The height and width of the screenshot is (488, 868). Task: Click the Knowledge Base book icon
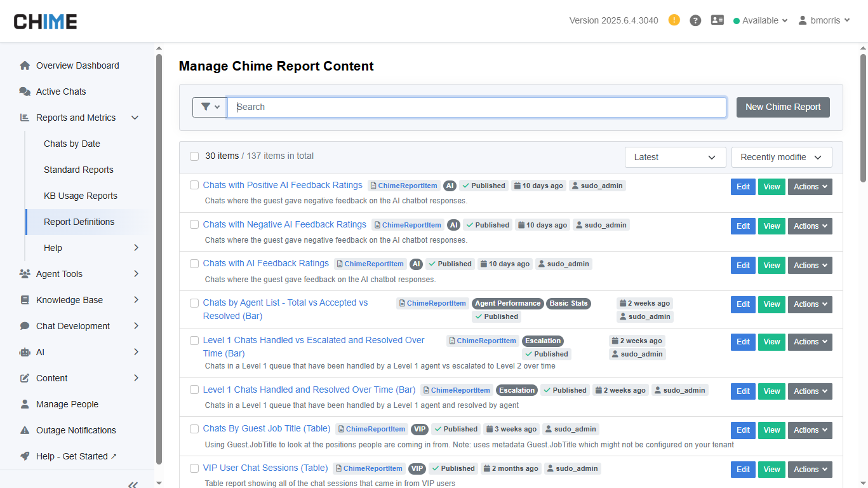25,300
